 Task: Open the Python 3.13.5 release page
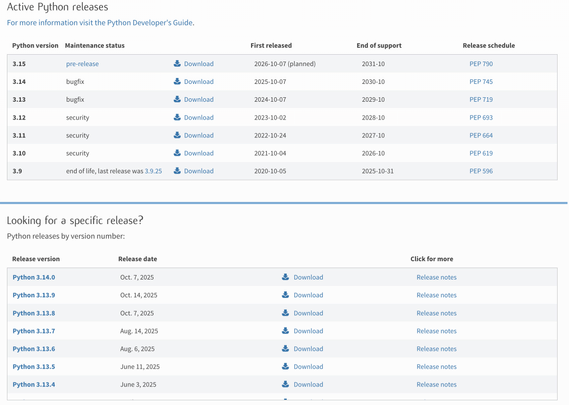pos(34,367)
